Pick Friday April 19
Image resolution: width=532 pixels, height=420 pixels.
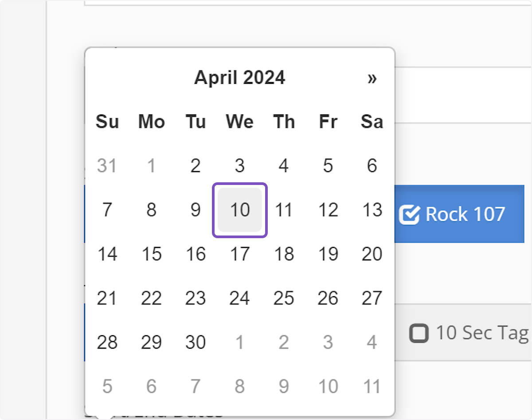coord(328,254)
